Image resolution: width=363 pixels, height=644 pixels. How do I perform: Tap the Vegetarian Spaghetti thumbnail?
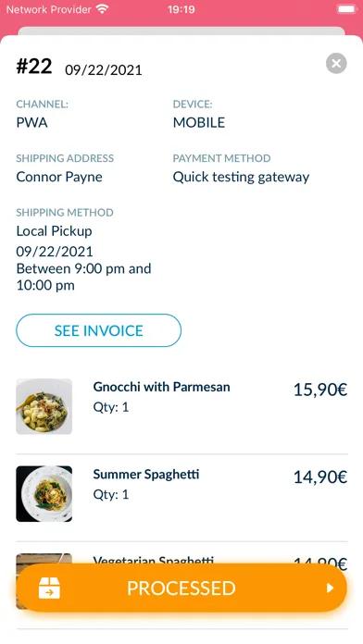44,560
